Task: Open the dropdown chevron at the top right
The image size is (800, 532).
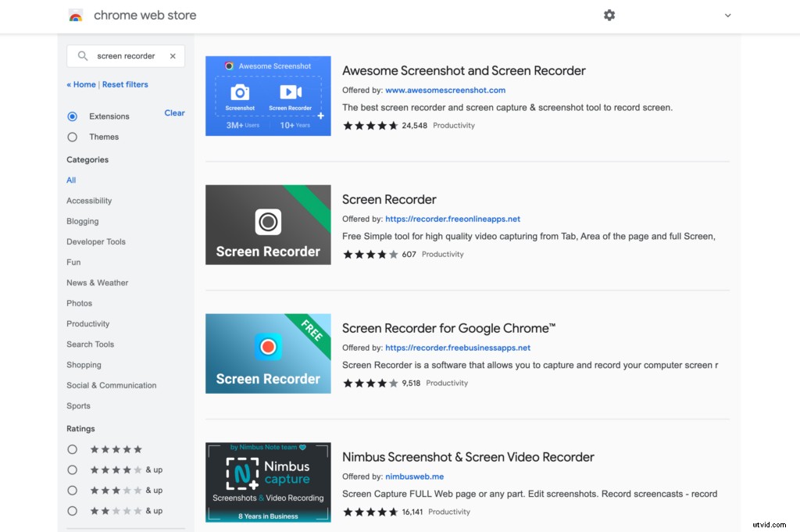Action: (x=727, y=15)
